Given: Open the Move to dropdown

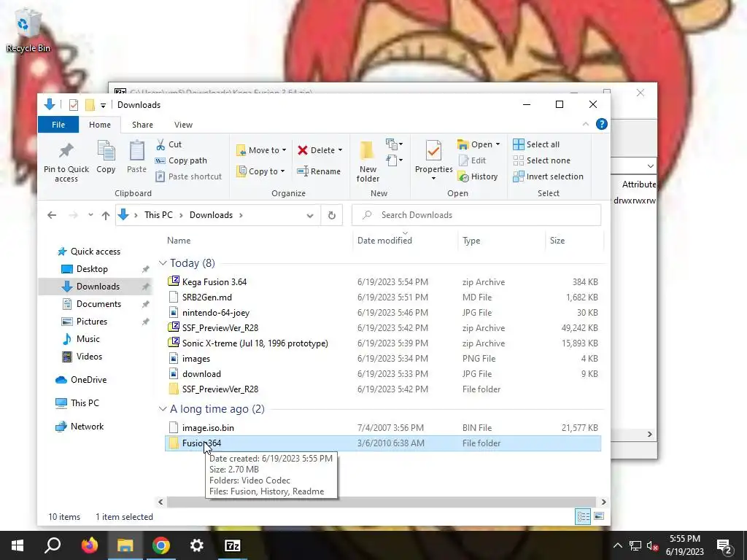Looking at the screenshot, I should pos(261,150).
